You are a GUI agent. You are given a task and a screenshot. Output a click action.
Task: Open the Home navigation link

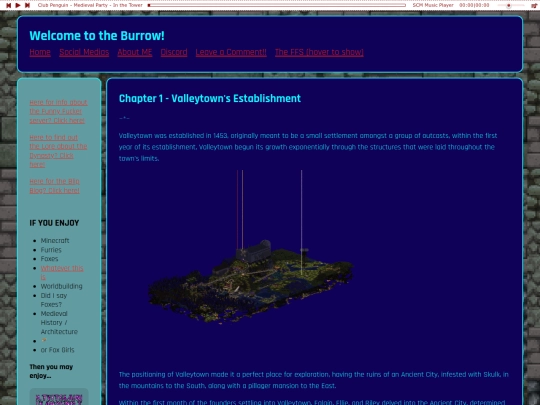point(40,52)
